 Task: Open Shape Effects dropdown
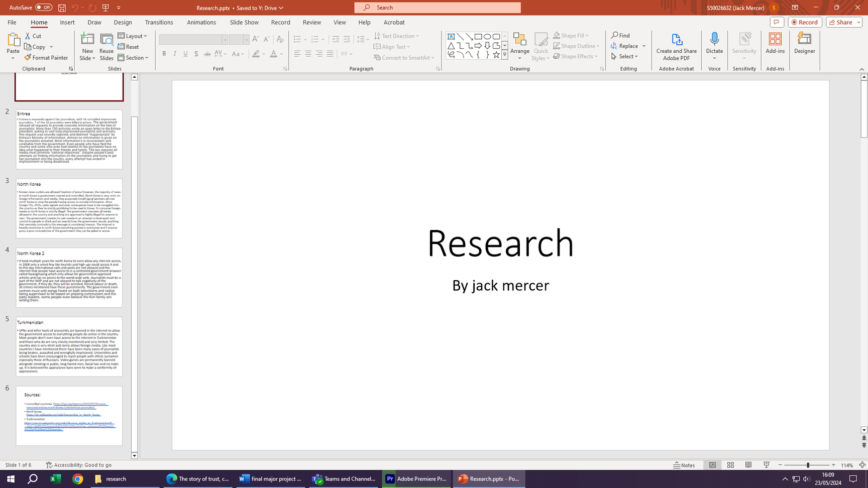pyautogui.click(x=576, y=56)
